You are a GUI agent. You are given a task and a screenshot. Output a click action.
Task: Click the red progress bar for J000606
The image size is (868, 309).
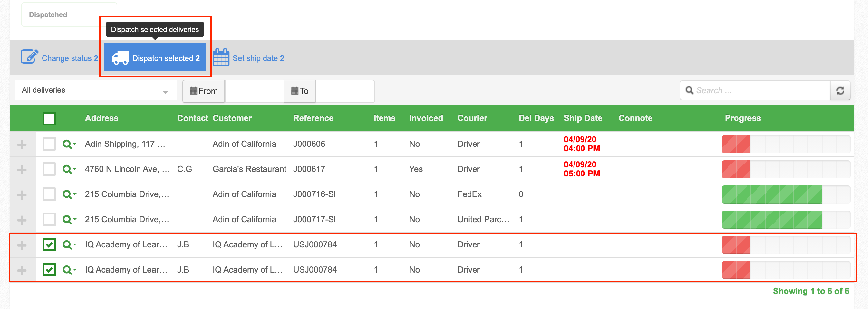736,144
